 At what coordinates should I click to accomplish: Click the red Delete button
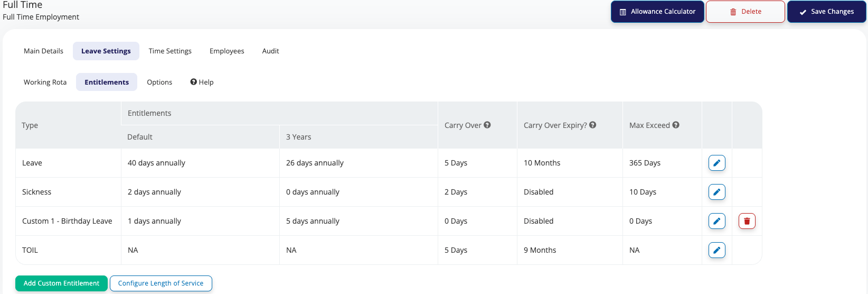[x=746, y=12]
